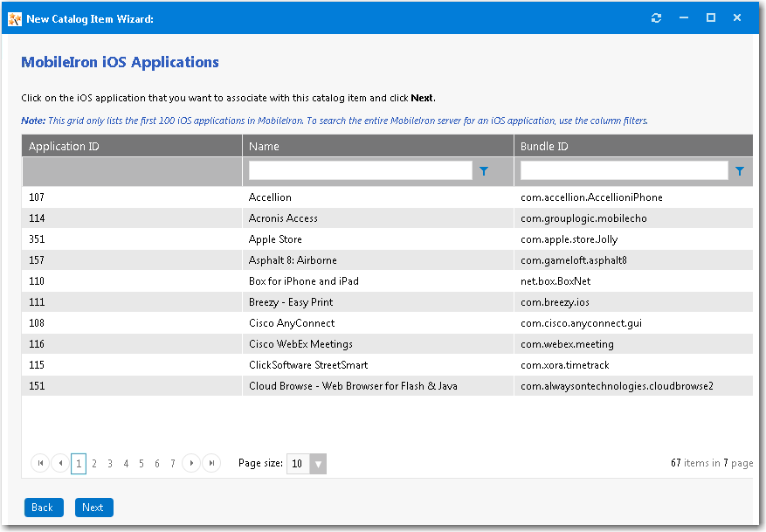
Task: Open the Page size dropdown
Action: (318, 464)
